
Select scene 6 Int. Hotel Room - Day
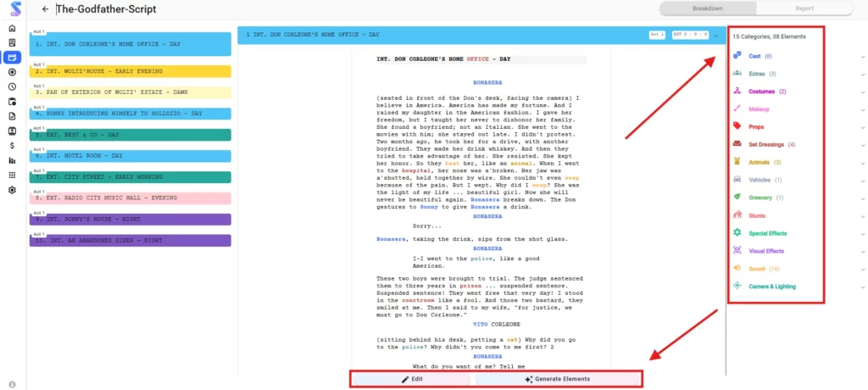(x=130, y=156)
